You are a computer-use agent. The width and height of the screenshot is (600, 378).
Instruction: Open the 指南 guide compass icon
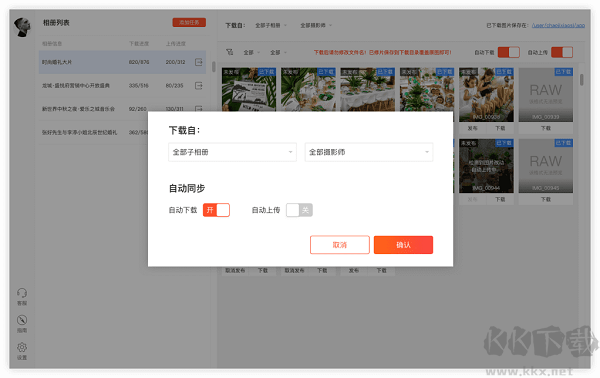pos(22,324)
